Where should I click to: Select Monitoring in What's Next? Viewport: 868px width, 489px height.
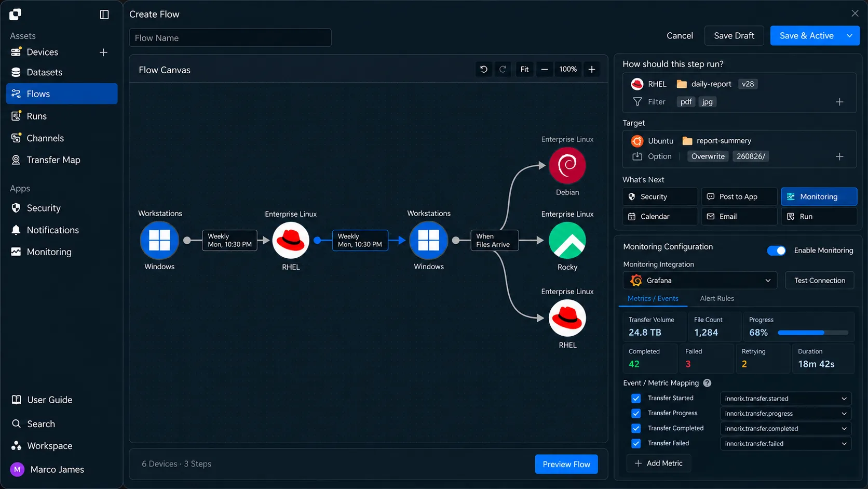[x=819, y=196]
